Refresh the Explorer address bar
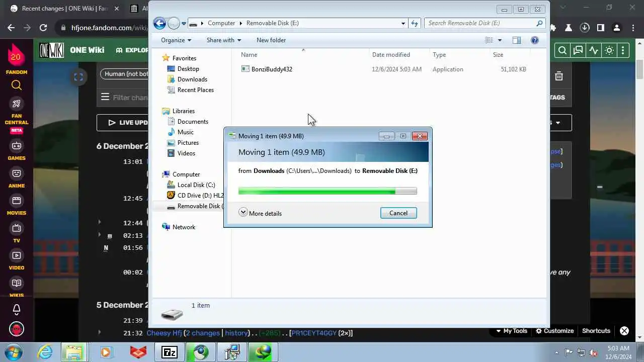This screenshot has width=644, height=362. click(x=415, y=23)
